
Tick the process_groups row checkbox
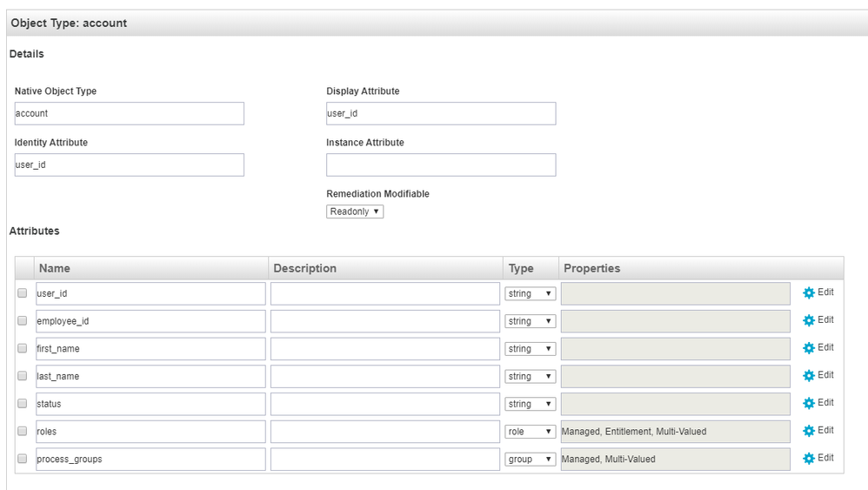coord(23,460)
